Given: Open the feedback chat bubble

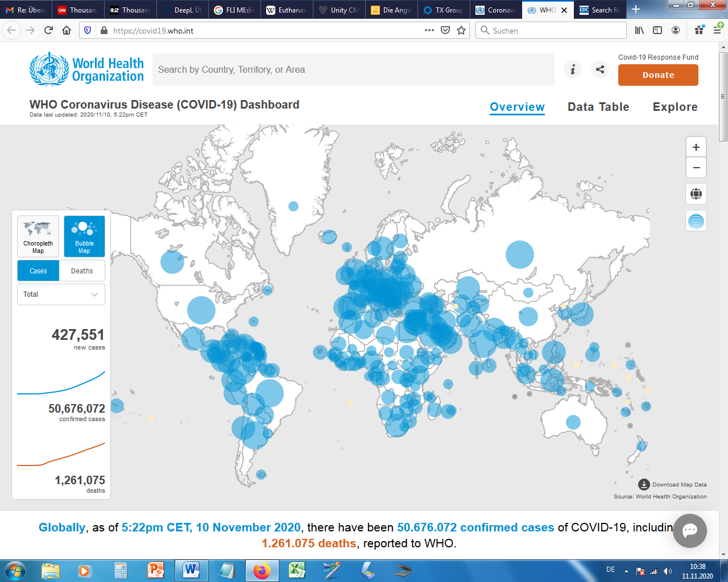Looking at the screenshot, I should (x=690, y=530).
